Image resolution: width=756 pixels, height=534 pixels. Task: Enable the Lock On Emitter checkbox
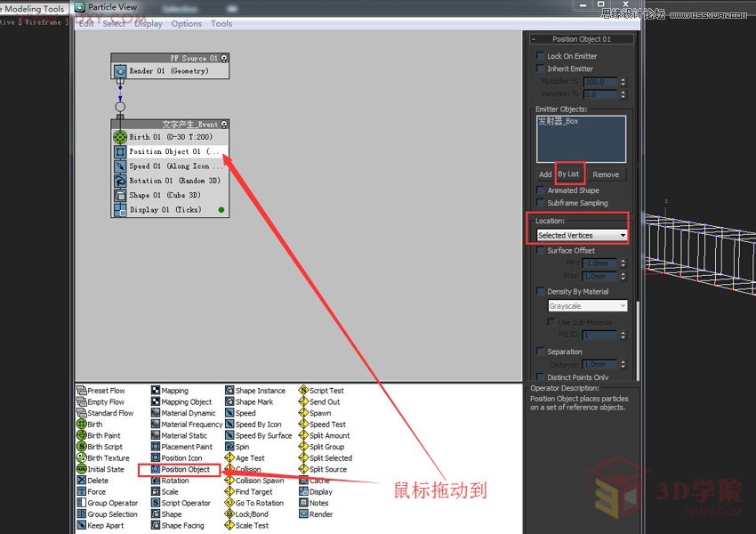pyautogui.click(x=541, y=55)
